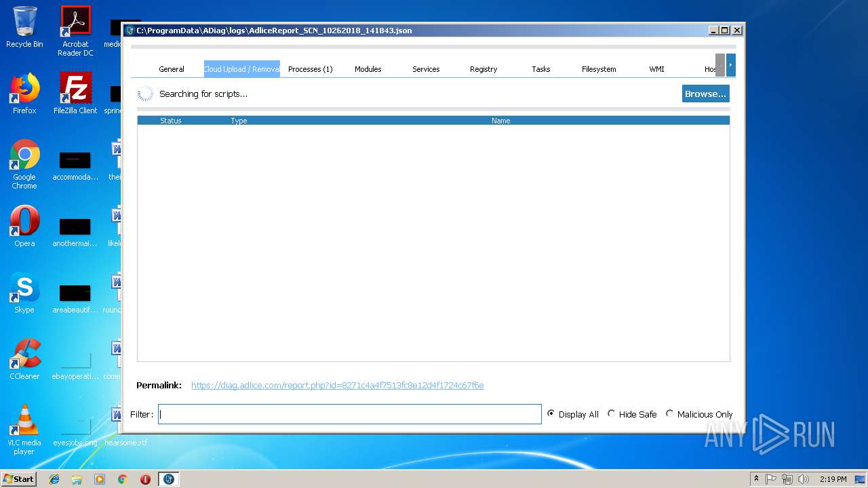The image size is (868, 488).
Task: Open the Firefox desktop shortcut
Action: 24,94
